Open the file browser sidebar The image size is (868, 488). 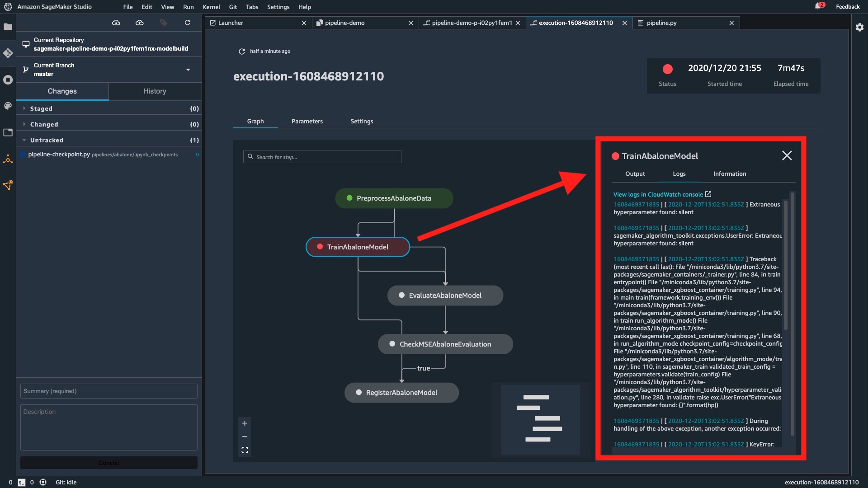pos(8,27)
